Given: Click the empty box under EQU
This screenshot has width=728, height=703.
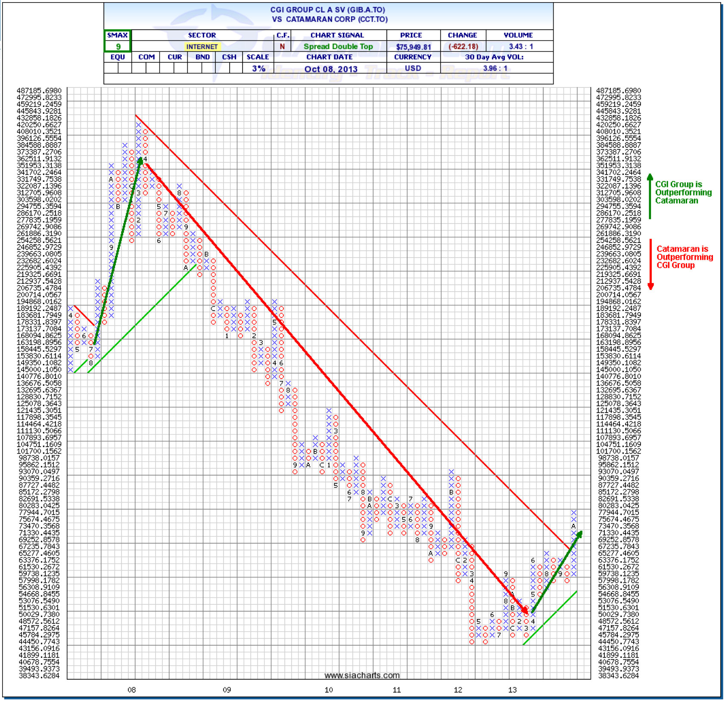Looking at the screenshot, I should 117,68.
